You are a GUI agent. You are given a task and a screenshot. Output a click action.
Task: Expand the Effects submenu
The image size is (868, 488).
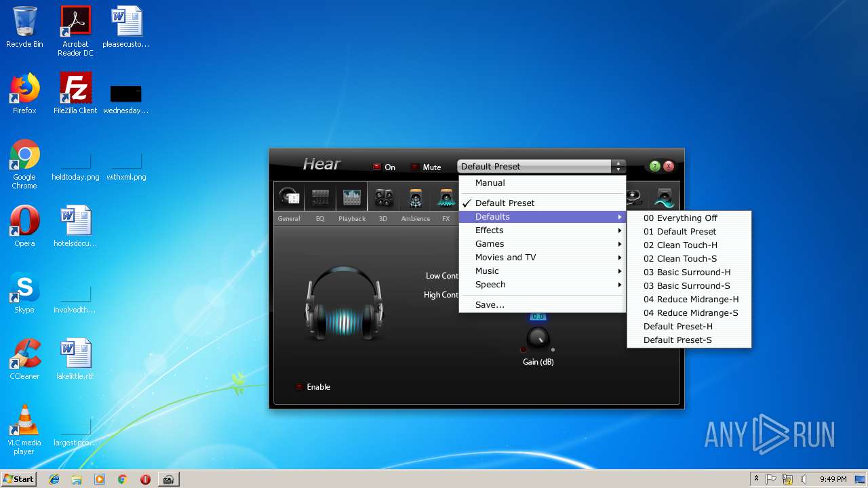(x=542, y=230)
